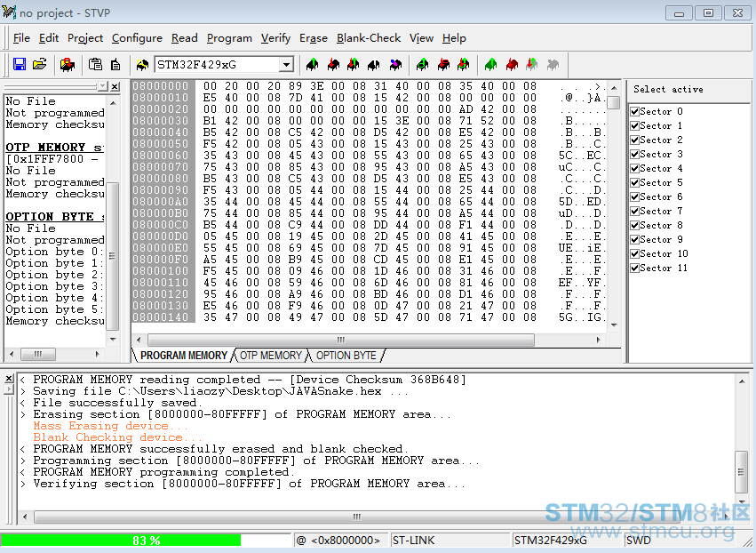Viewport: 756px width, 553px height.
Task: Switch to the OPTION BYTE tab
Action: click(346, 356)
